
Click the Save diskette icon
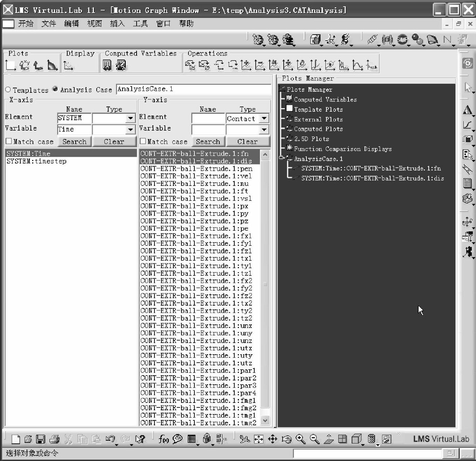click(x=41, y=439)
